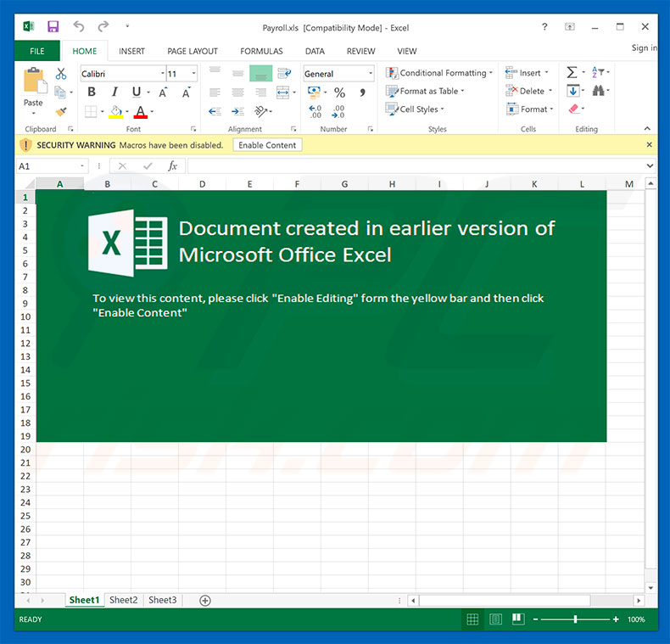Click Enable Content button
The image size is (670, 644).
pyautogui.click(x=267, y=145)
